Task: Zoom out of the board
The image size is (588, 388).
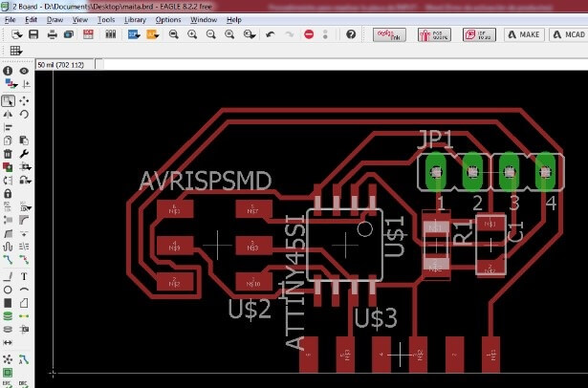Action: tap(211, 34)
